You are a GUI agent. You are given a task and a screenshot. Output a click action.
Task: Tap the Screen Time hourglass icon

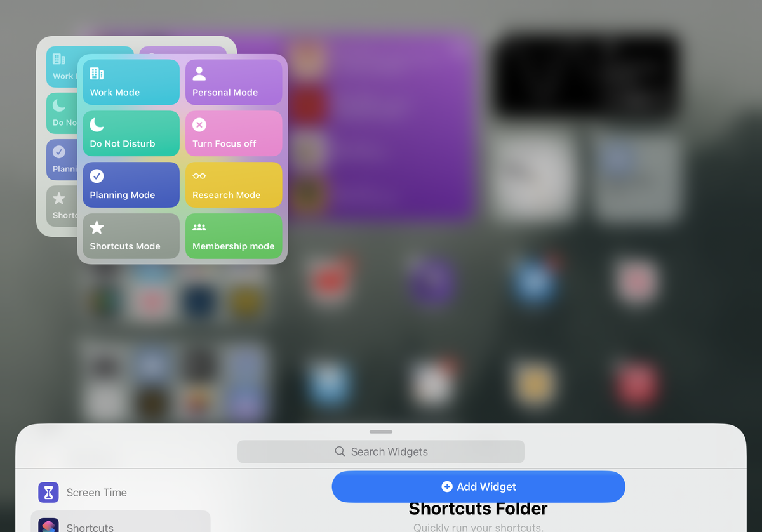click(x=48, y=493)
